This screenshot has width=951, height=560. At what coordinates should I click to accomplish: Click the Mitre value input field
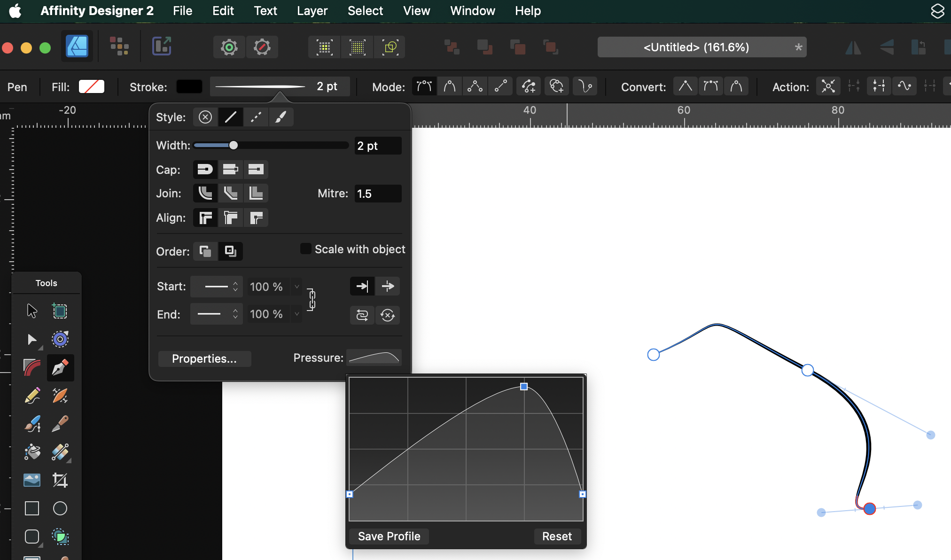point(378,193)
